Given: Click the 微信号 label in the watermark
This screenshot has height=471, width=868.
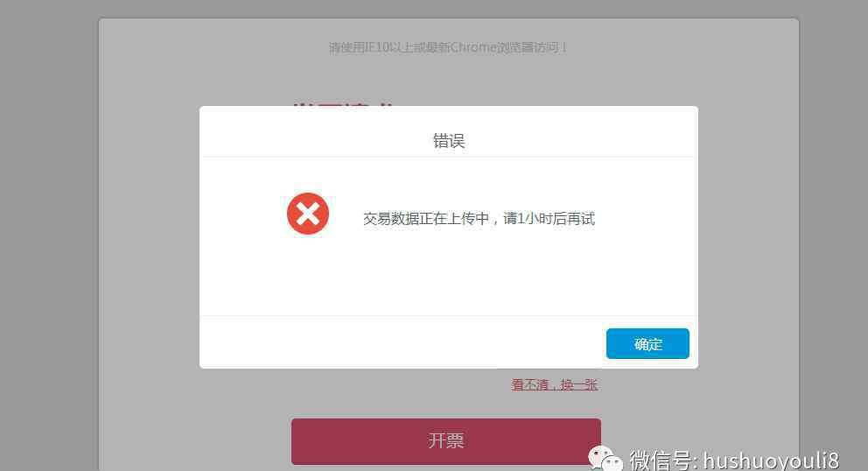Looking at the screenshot, I should point(661,460).
